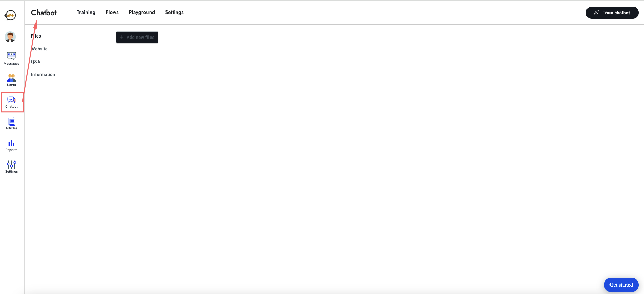Screen dimensions: 644x294
Task: Click Add new files button
Action: 137,37
